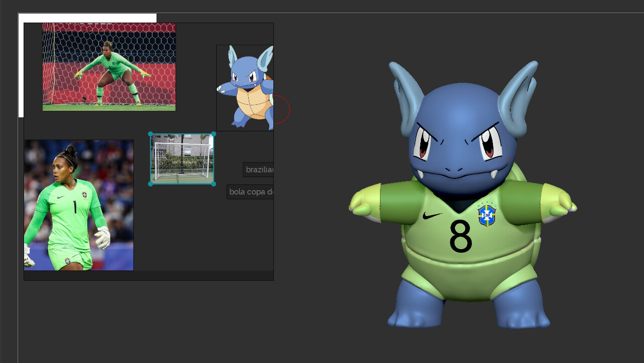Viewport: 644px width, 363px height.
Task: Click the top-right corner handle of selected image
Action: click(213, 133)
